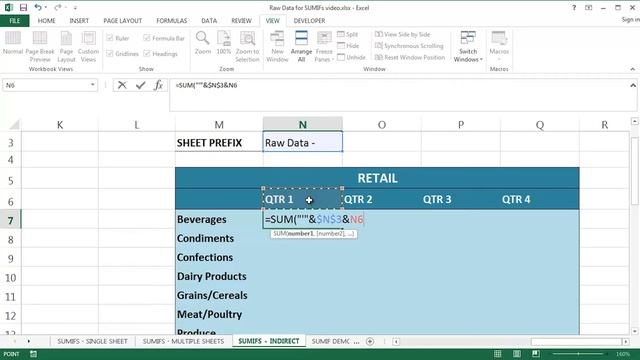
Task: Click Synchronous Scrolling
Action: (x=409, y=46)
